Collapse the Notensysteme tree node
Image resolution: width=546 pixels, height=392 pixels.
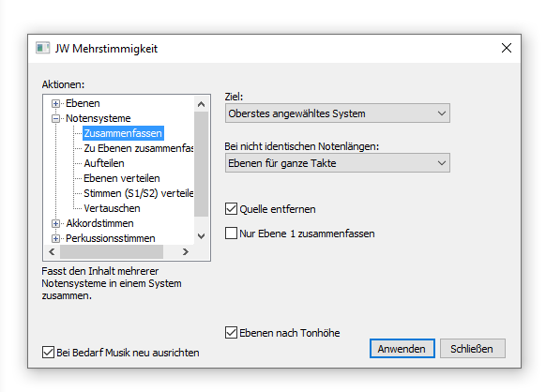click(x=55, y=118)
